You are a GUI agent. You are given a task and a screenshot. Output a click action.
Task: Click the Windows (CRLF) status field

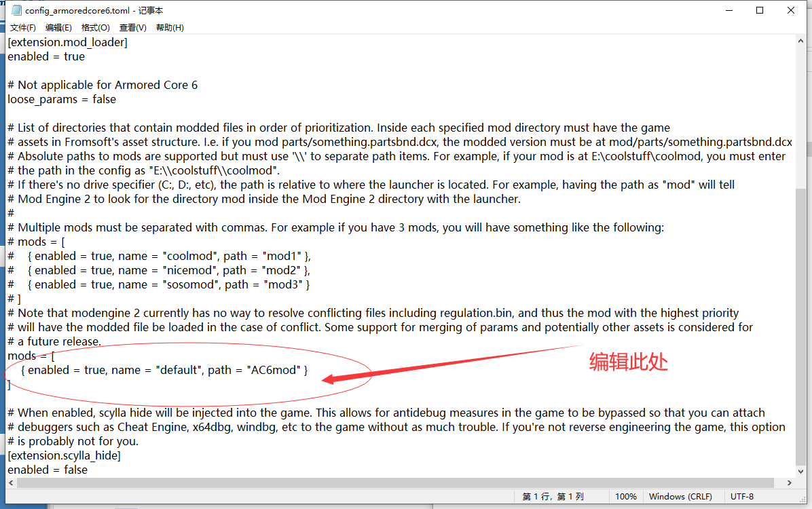pos(680,497)
